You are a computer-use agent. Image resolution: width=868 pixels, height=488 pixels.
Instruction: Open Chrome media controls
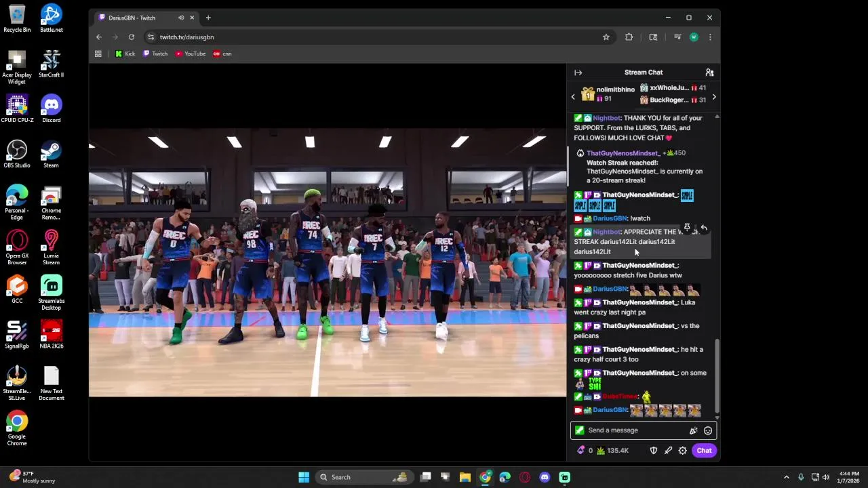click(677, 37)
